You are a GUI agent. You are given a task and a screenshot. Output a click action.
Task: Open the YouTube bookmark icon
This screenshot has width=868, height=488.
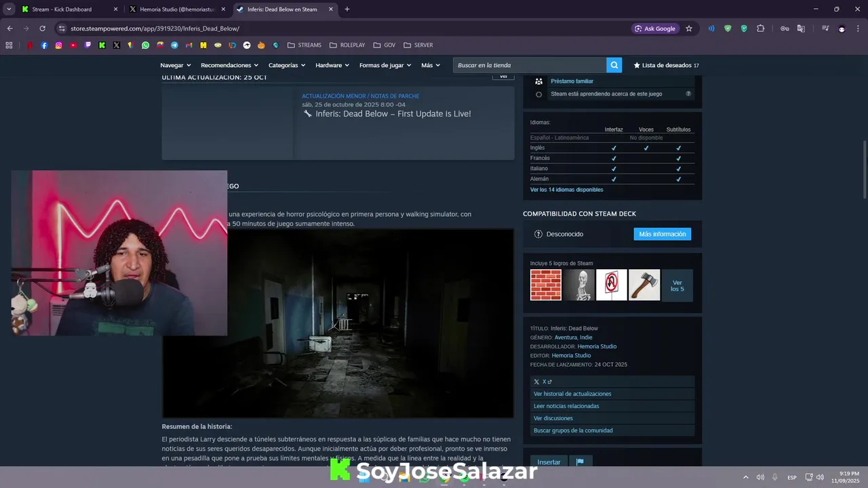73,45
